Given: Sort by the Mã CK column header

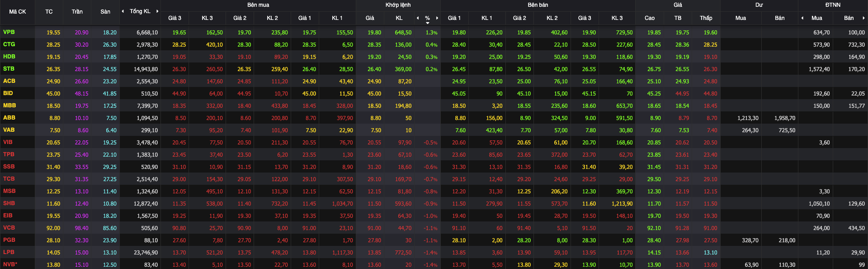Looking at the screenshot, I should coord(18,12).
